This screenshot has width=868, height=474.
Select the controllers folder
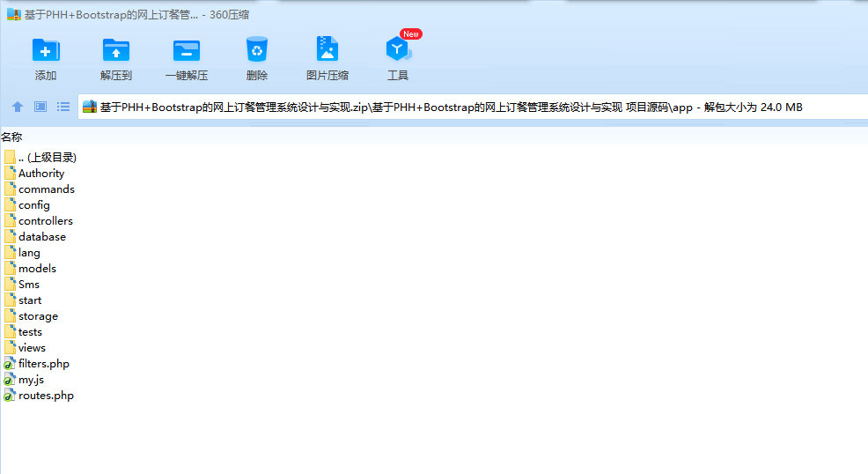46,221
